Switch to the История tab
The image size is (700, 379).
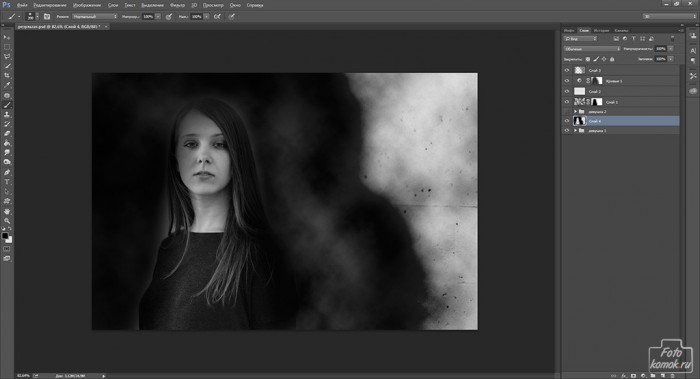601,30
